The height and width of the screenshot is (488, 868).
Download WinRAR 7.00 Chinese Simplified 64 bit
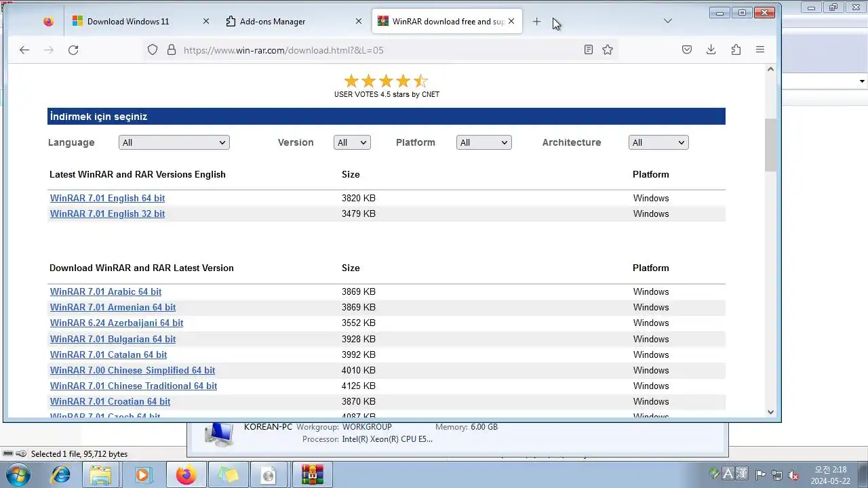coord(132,370)
